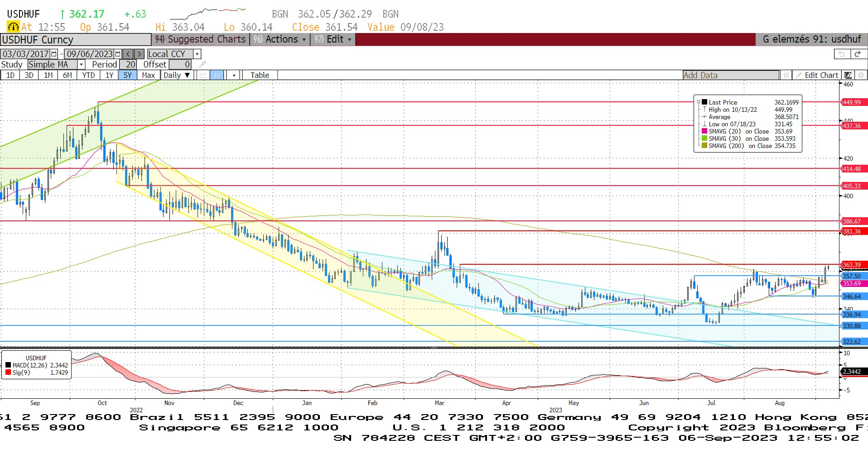Select the 1Y time range

click(109, 75)
